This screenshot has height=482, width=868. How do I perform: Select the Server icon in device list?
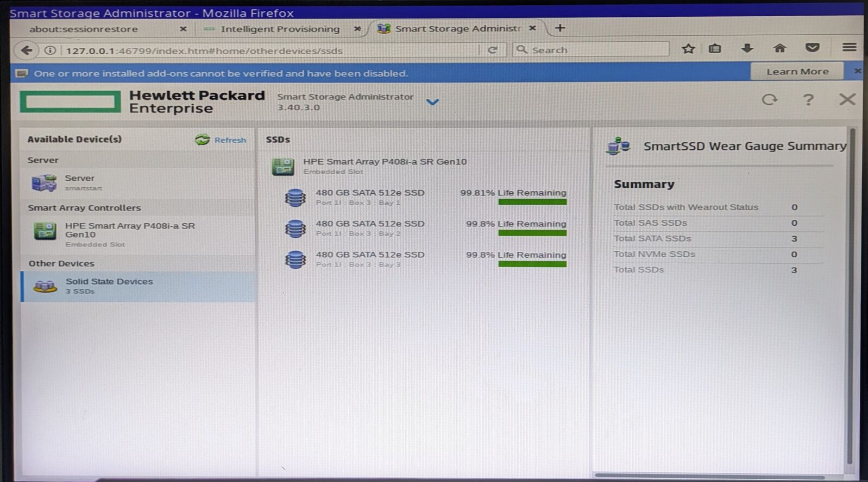click(44, 183)
